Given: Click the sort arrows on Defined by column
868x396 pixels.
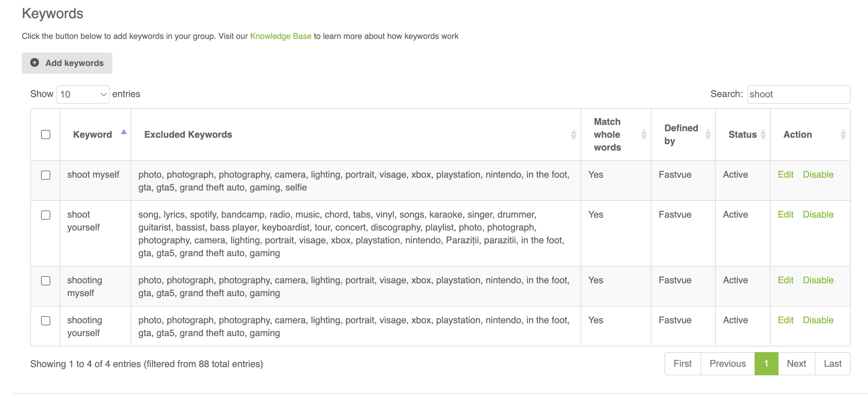Looking at the screenshot, I should [x=708, y=134].
